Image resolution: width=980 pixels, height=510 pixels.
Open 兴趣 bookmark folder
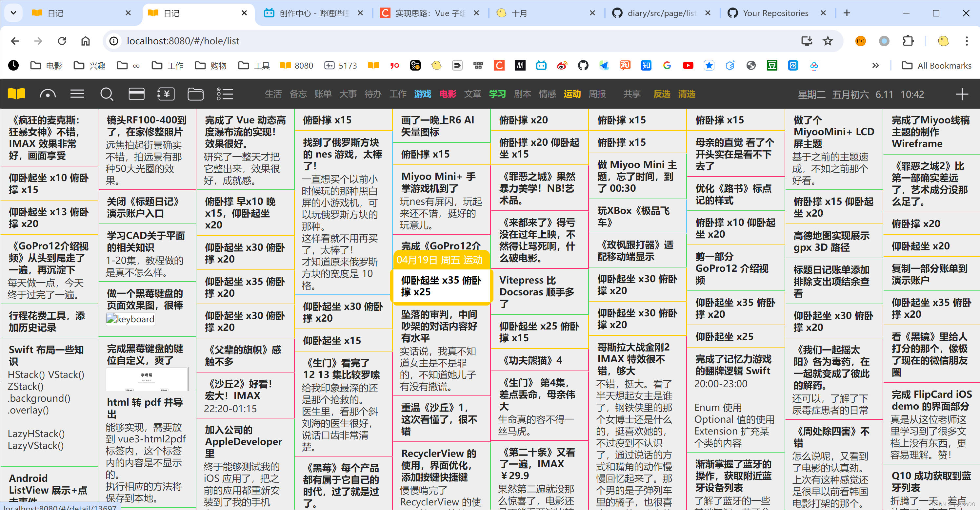(x=90, y=66)
